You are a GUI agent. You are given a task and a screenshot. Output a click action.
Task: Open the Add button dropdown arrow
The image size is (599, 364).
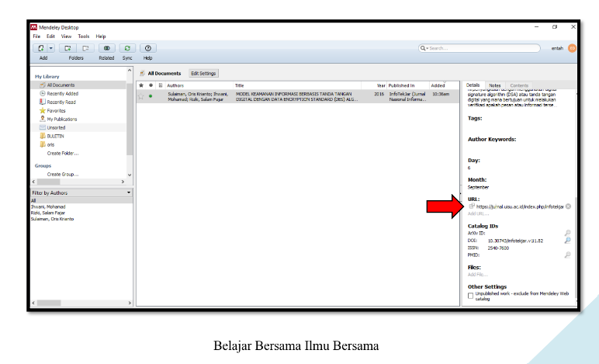[x=50, y=48]
